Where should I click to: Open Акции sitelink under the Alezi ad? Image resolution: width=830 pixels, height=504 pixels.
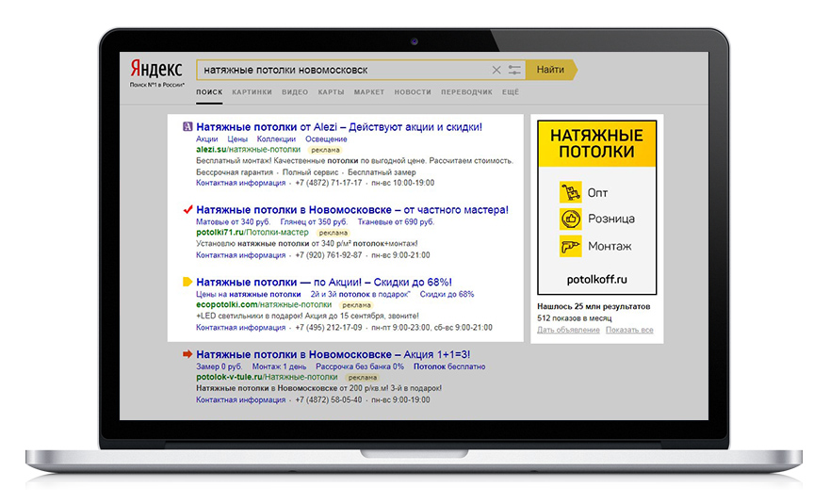pyautogui.click(x=207, y=139)
